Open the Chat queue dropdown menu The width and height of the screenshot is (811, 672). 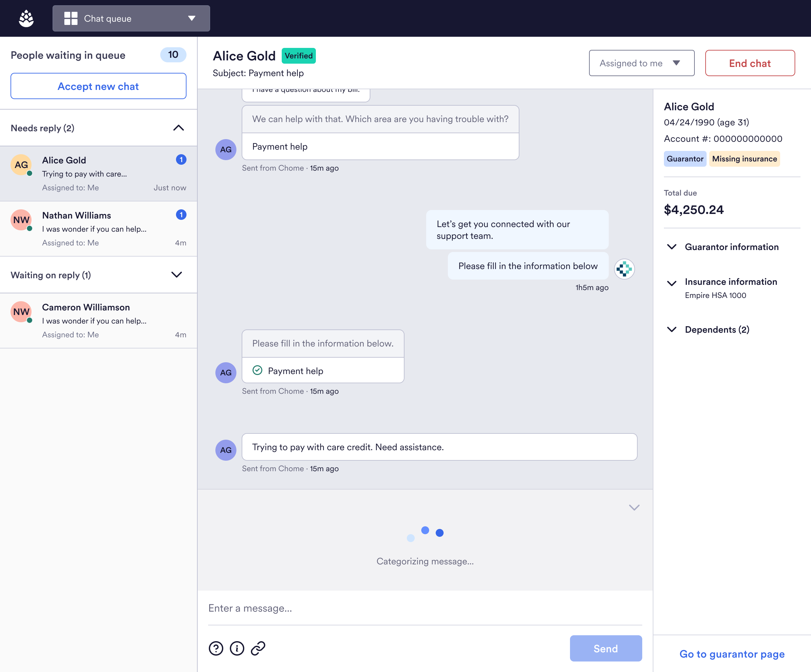[x=192, y=18]
